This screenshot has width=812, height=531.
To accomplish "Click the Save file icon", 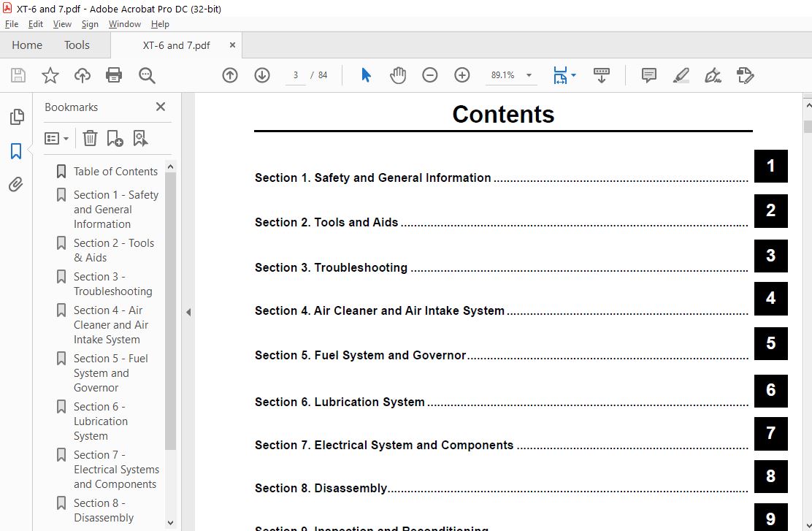I will (x=18, y=76).
